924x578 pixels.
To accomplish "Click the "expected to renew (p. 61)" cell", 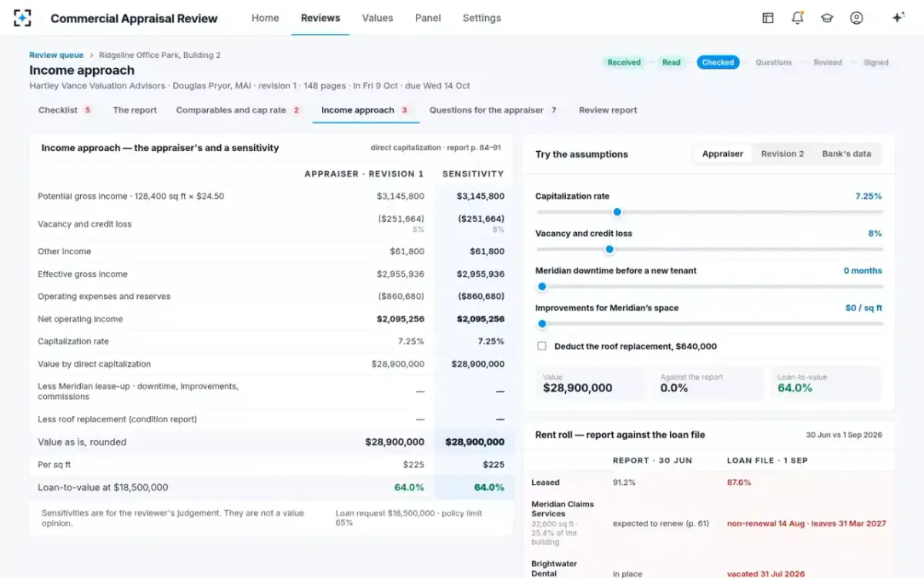I will (661, 523).
